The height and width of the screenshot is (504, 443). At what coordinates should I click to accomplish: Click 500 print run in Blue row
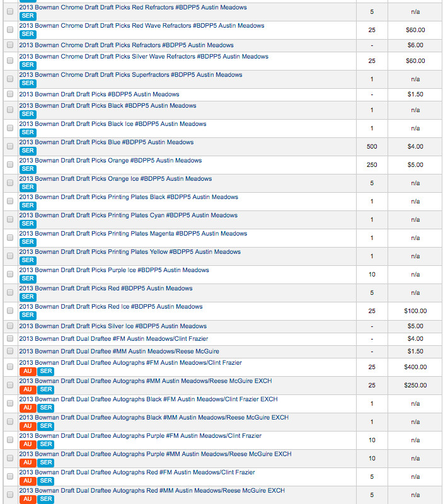372,147
